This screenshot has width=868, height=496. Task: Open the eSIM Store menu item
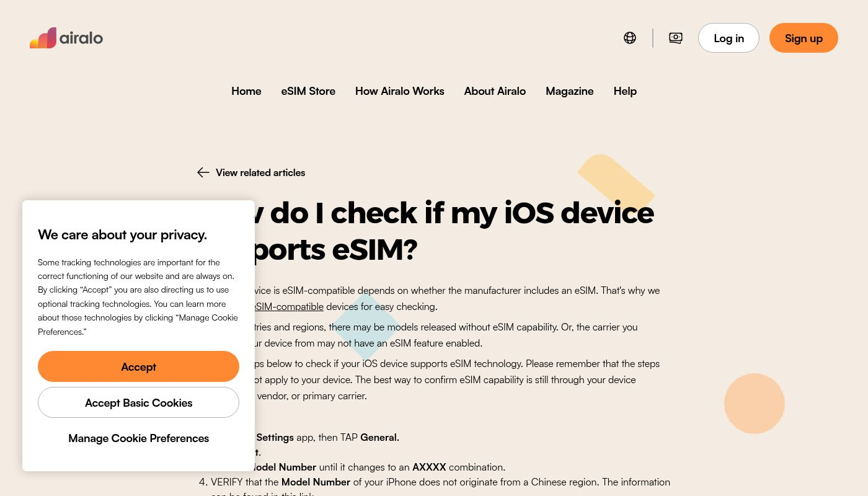[308, 91]
